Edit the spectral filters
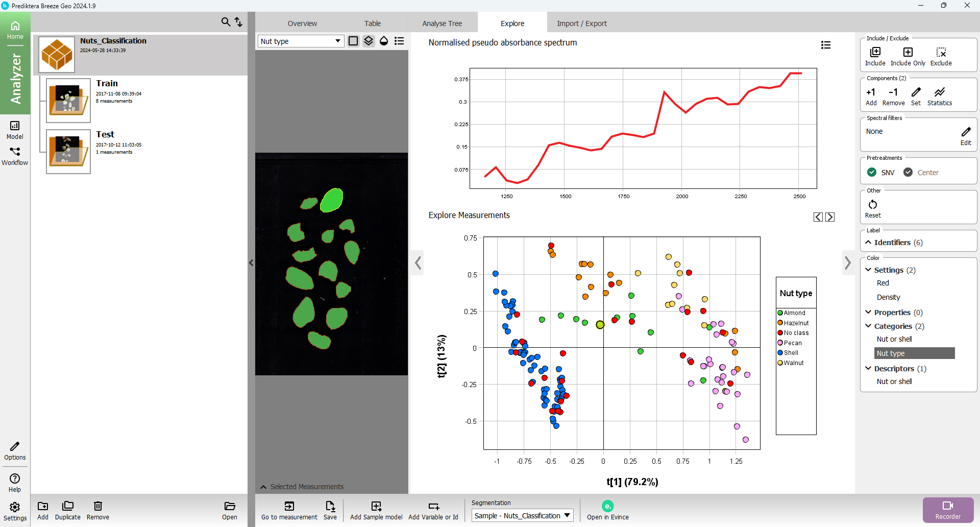980x527 pixels. pyautogui.click(x=966, y=132)
